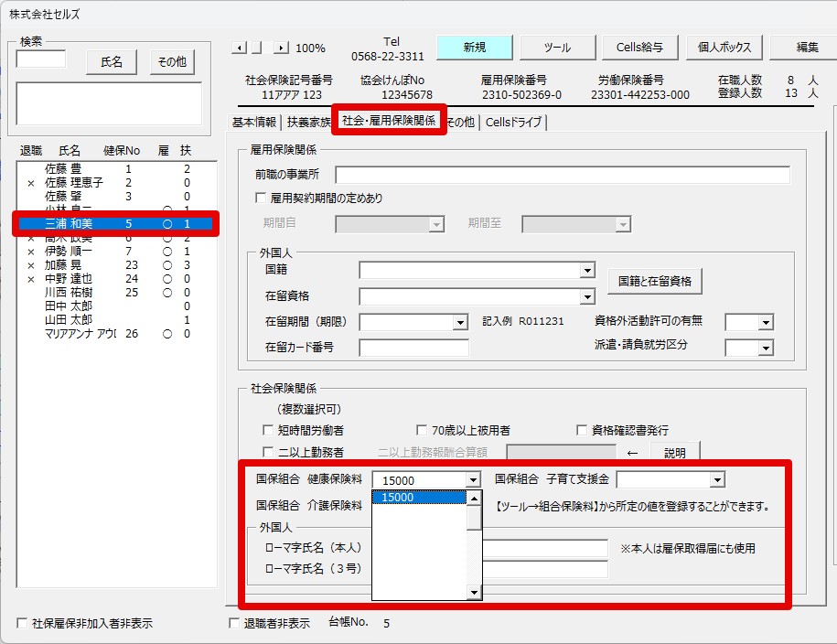837x644 pixels.
Task: Select employee 三浦 和美 row
Action: [x=117, y=224]
